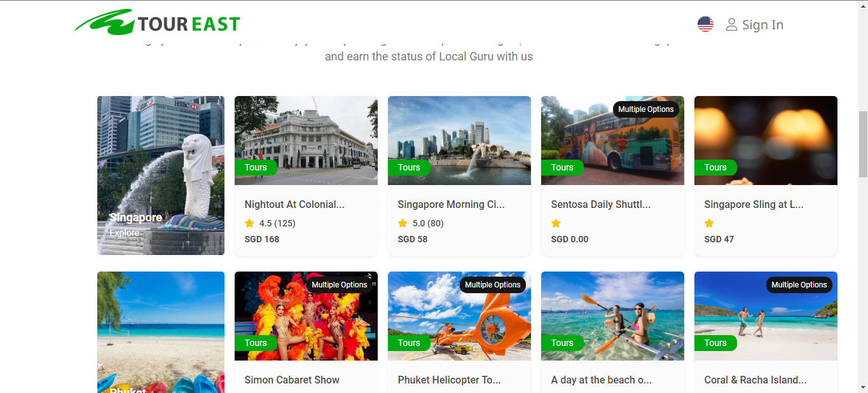Image resolution: width=868 pixels, height=393 pixels.
Task: Open Nightout At Colonial tour title
Action: [x=294, y=204]
